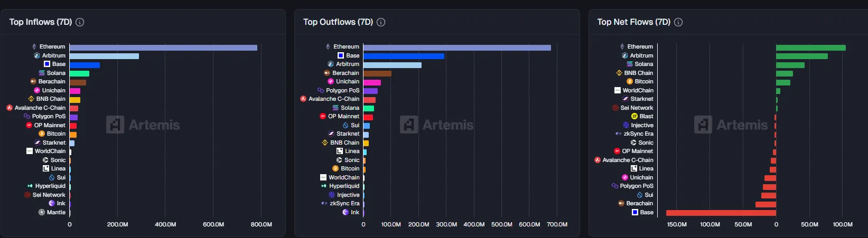Image resolution: width=868 pixels, height=238 pixels.
Task: Click the Bitcoin icon in Top Net Flows
Action: click(x=630, y=82)
